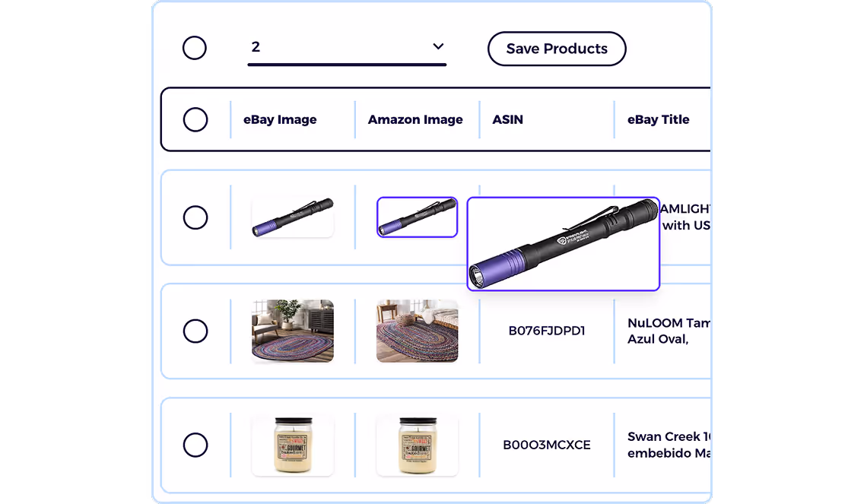Toggle the header row select-all circle
Viewport: 864px width, 504px height.
(x=195, y=119)
